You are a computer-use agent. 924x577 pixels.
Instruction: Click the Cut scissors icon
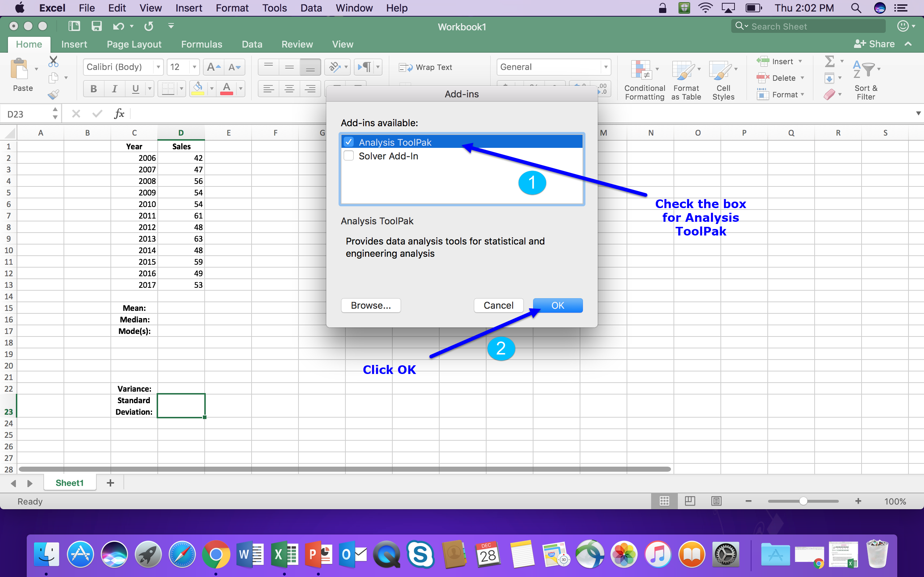(x=53, y=61)
